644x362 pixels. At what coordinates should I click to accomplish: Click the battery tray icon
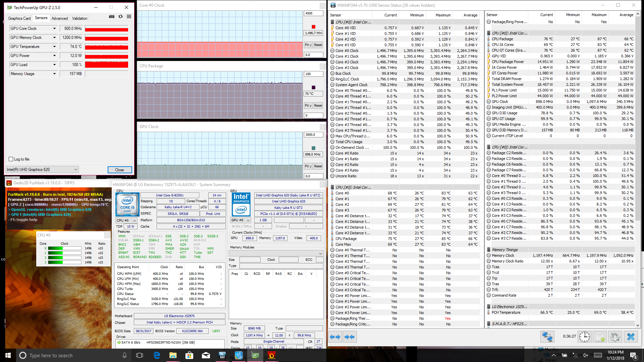(x=565, y=355)
